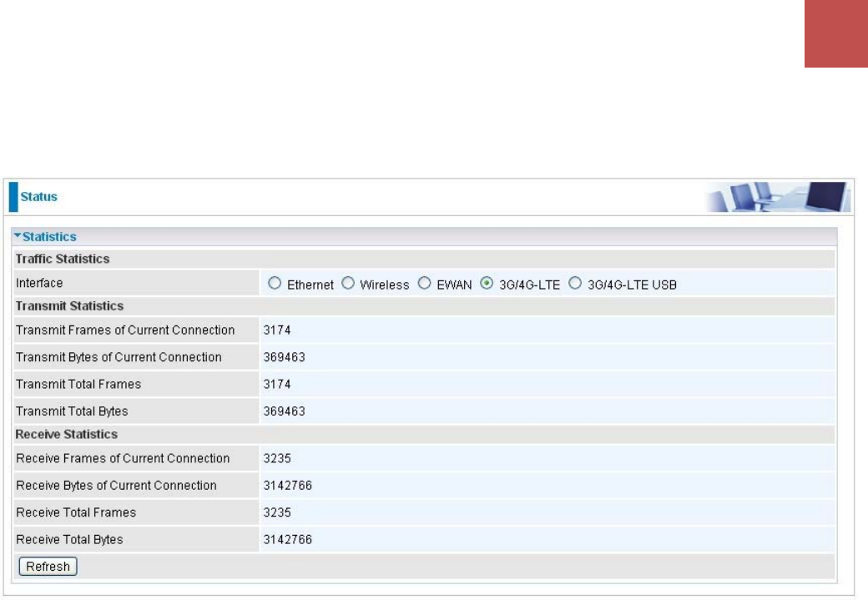Click value 3235 for Receive Frames of Current Connection

277,458
